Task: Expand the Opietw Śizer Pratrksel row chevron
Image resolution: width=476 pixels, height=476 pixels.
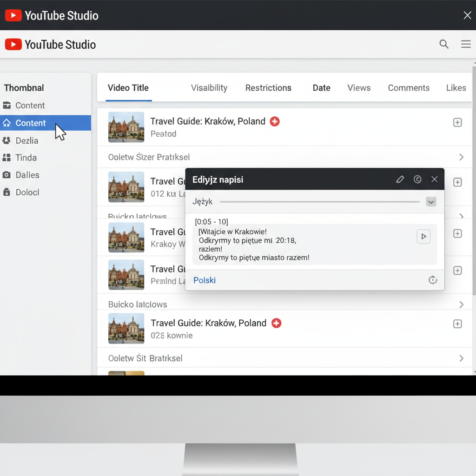Action: (x=461, y=157)
